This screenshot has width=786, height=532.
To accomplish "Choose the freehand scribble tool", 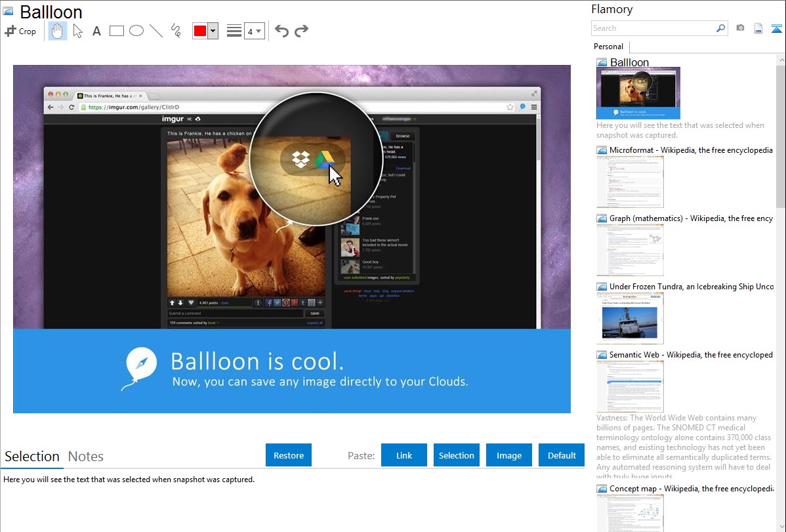I will click(x=176, y=31).
